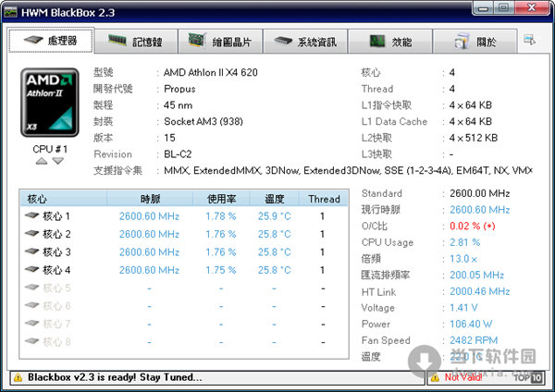Click the HT Link value 2000.46 MHz
The height and width of the screenshot is (392, 555).
tap(479, 291)
